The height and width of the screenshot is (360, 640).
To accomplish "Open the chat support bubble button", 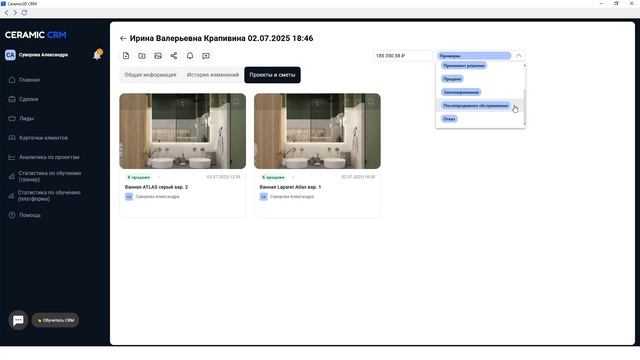I will (x=18, y=320).
